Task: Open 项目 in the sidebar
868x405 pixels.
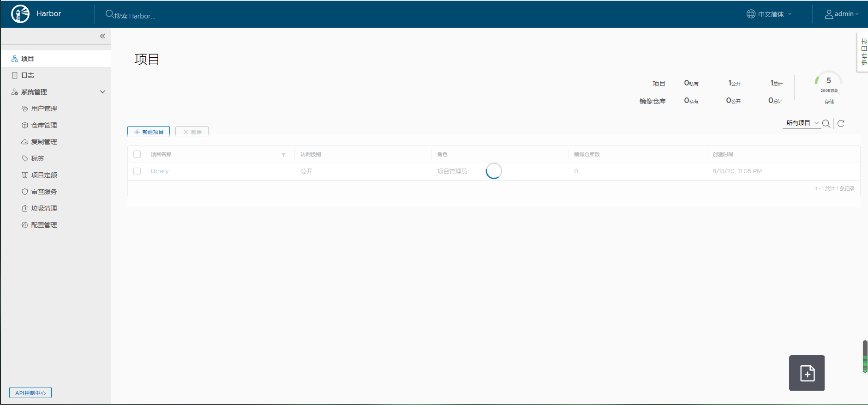Action: point(55,59)
